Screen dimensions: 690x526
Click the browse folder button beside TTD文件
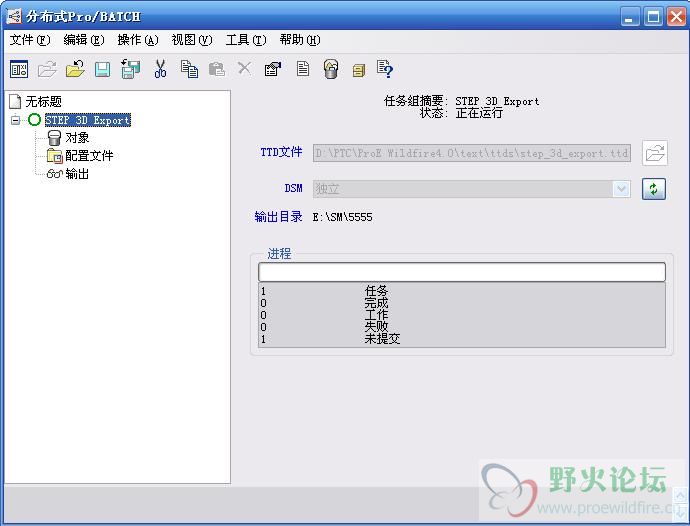655,153
